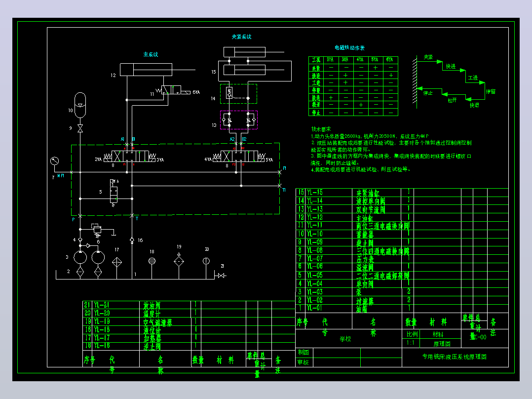Select the 快退 label in the cycle diagram
This screenshot has width=532, height=399.
point(474,105)
